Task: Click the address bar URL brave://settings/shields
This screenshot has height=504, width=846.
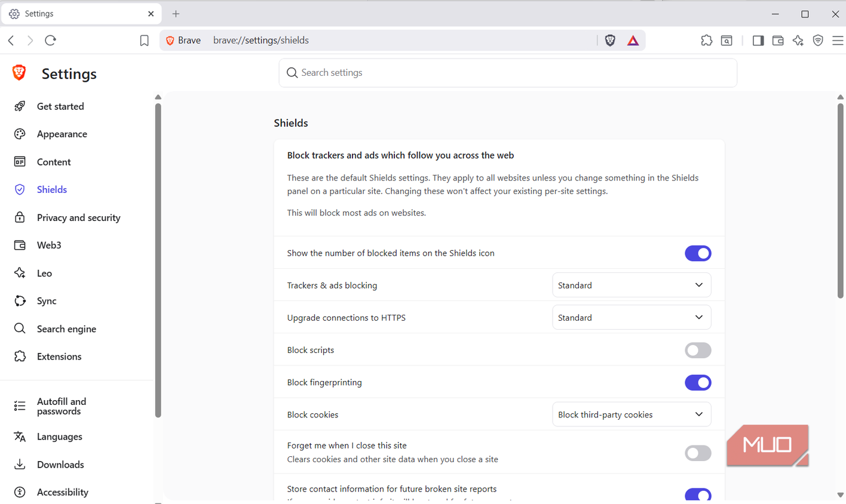Action: [x=261, y=41]
